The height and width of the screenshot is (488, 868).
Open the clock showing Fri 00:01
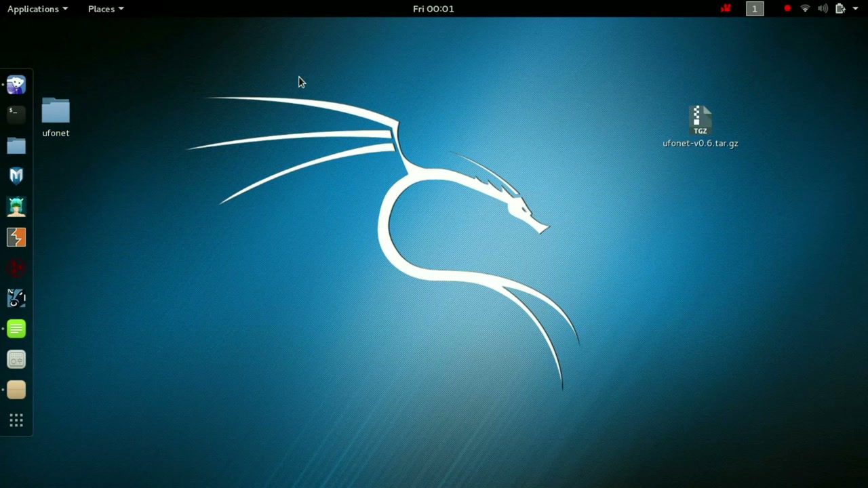(x=433, y=9)
